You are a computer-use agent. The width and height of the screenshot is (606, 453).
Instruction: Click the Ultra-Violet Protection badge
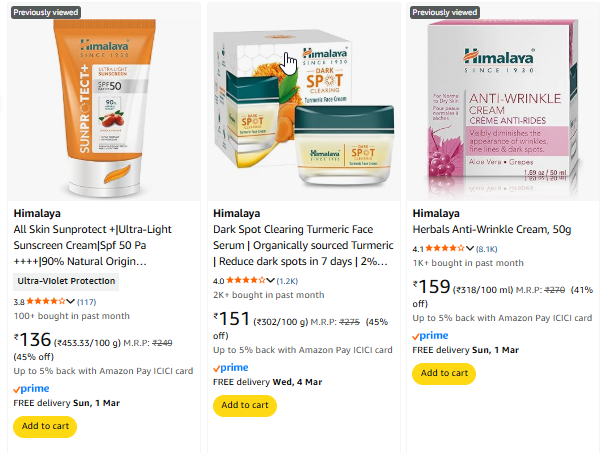click(66, 281)
